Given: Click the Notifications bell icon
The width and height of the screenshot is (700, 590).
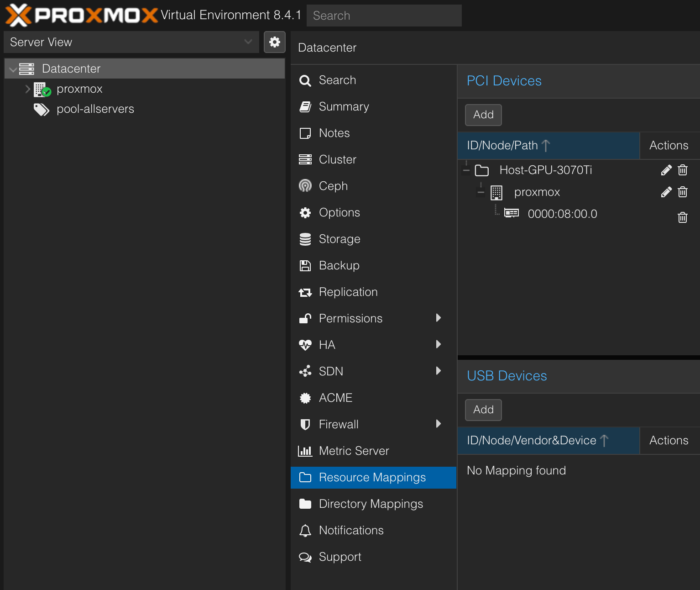Looking at the screenshot, I should (x=305, y=531).
